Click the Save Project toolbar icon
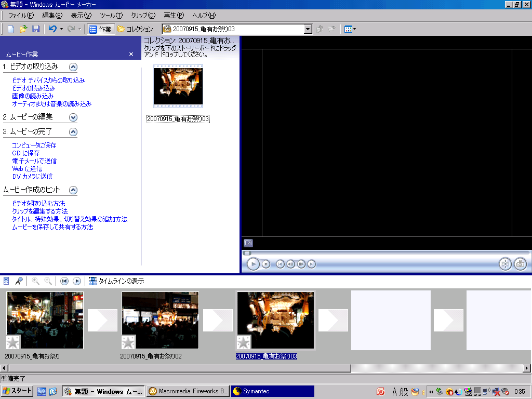 point(36,29)
